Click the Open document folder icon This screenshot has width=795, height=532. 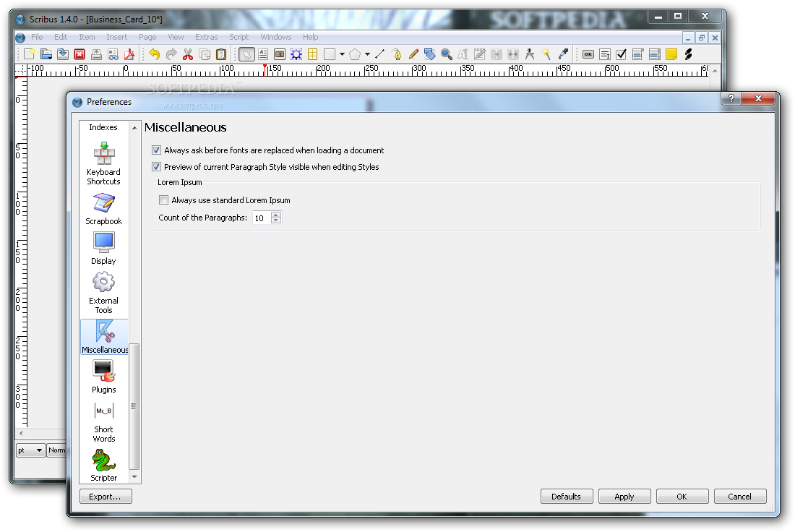pos(46,54)
